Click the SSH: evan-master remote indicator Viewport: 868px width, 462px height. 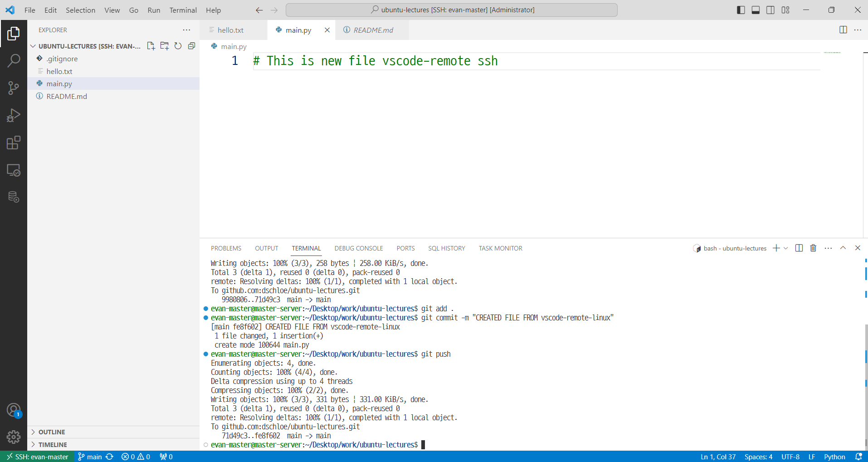pyautogui.click(x=37, y=457)
